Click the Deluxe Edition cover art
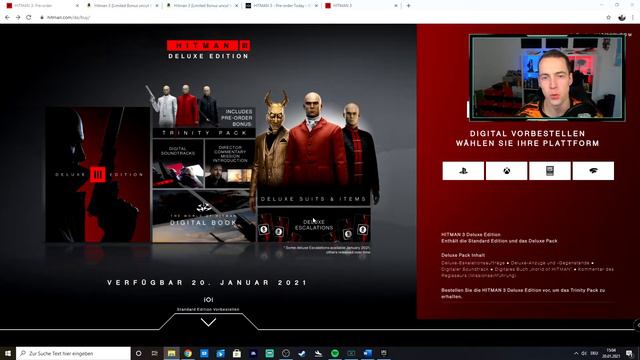Image resolution: width=640 pixels, height=360 pixels. 98,174
